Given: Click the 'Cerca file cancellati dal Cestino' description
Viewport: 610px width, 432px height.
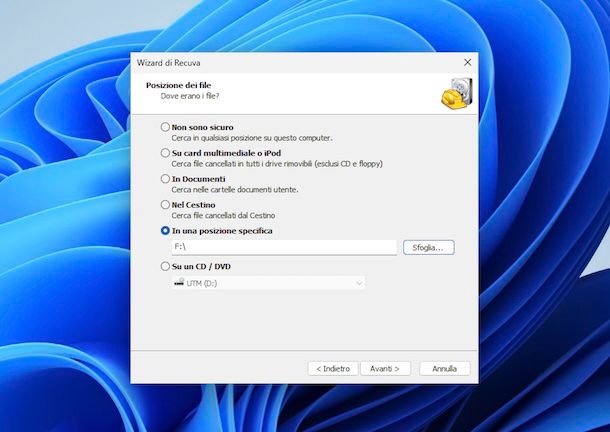Looking at the screenshot, I should point(223,215).
